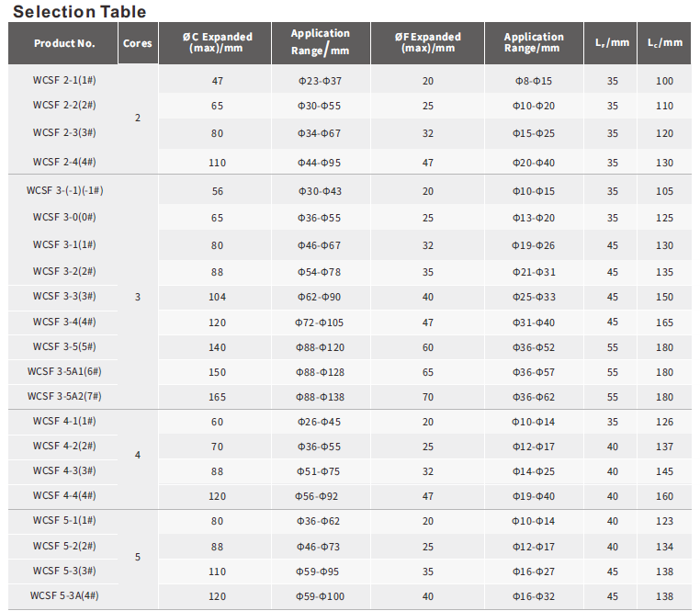Select product WCSF 3-5A2(7#)

click(64, 397)
